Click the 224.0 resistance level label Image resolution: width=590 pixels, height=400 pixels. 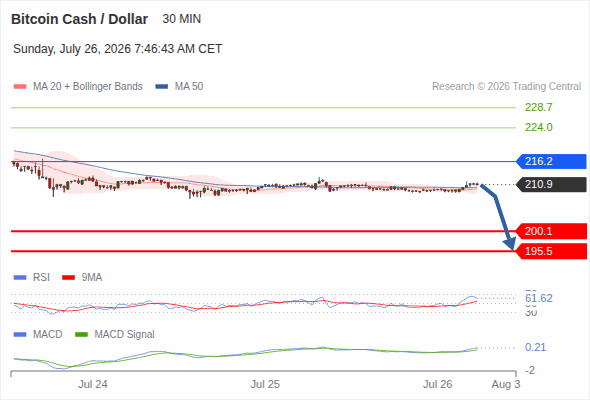[x=539, y=128]
